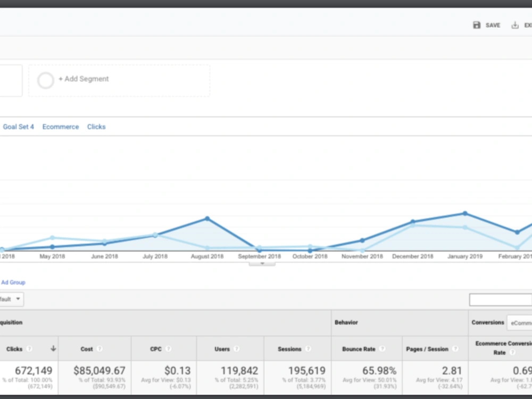Sort by the Pages / Session header
This screenshot has width=532, height=399.
(427, 349)
